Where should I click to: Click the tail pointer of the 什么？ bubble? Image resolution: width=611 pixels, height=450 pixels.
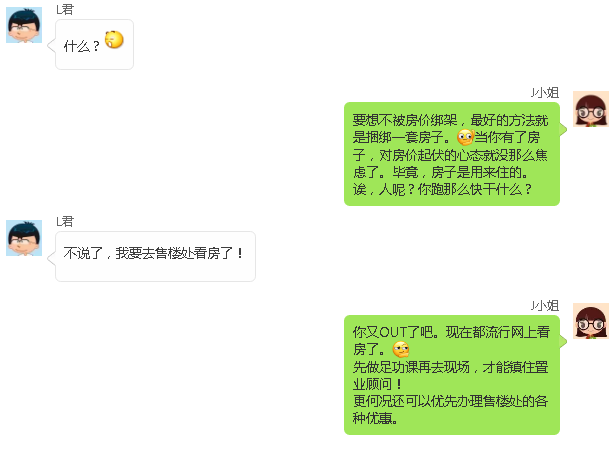click(51, 45)
